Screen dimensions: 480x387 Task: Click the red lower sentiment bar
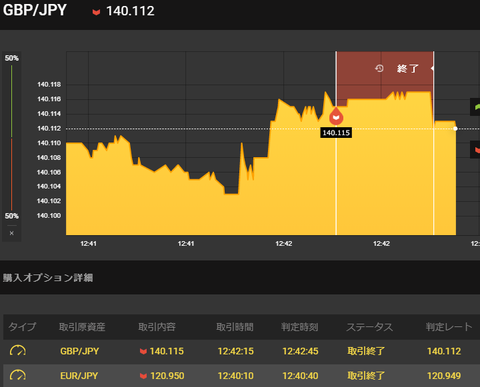[x=12, y=174]
